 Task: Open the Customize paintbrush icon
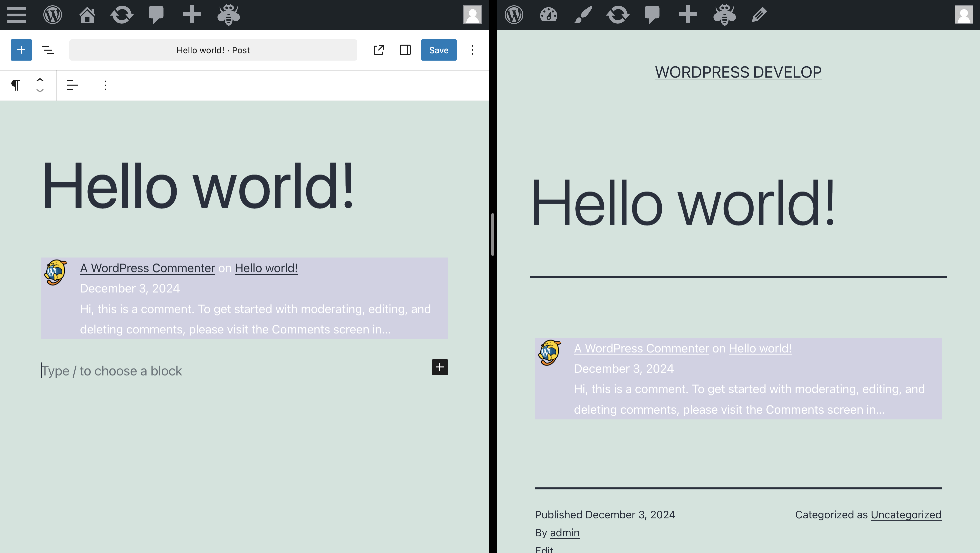tap(583, 15)
